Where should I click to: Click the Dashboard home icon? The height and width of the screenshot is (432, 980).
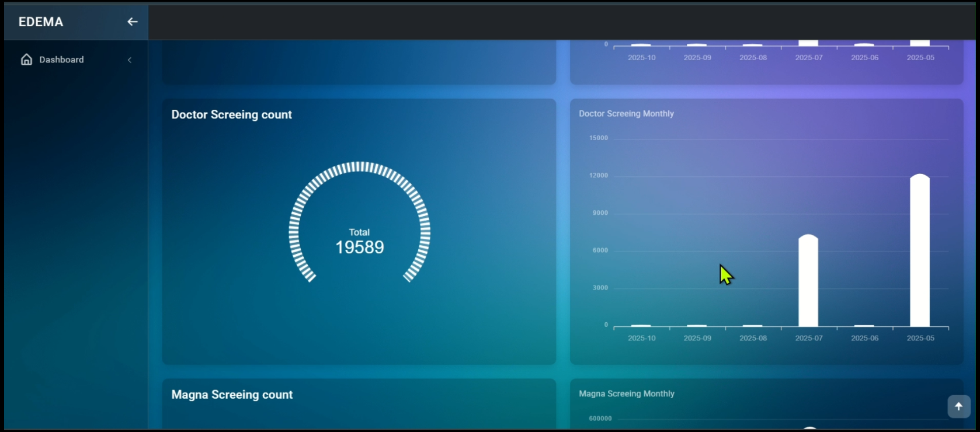click(26, 60)
